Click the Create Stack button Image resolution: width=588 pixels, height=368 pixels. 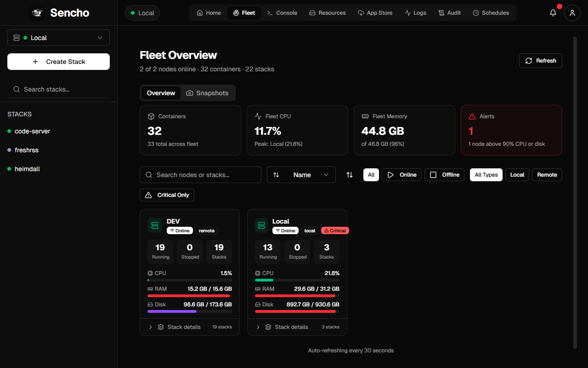point(58,62)
